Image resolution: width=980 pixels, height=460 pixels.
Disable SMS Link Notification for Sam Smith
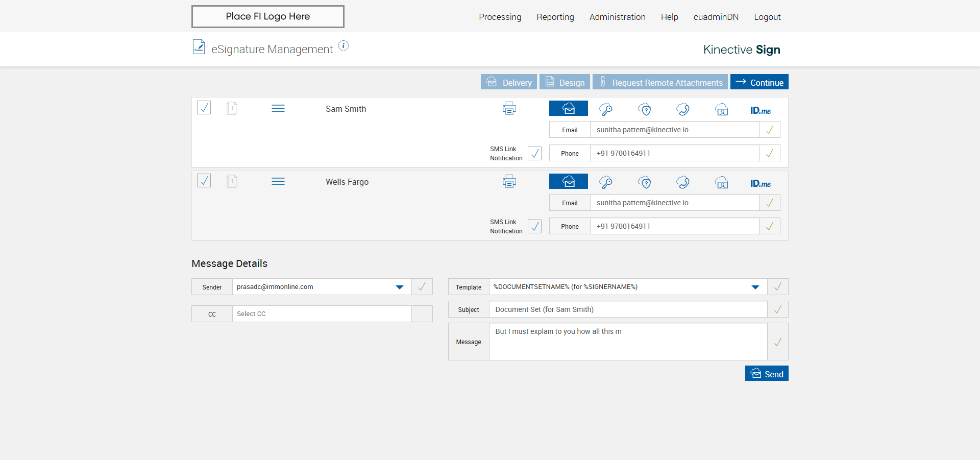tap(534, 153)
